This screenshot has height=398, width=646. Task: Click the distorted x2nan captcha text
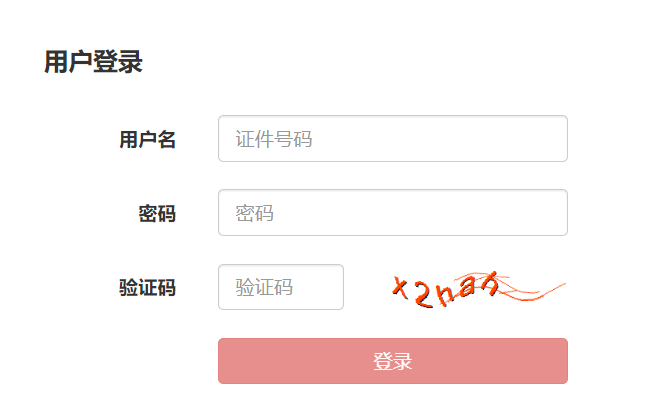point(445,290)
